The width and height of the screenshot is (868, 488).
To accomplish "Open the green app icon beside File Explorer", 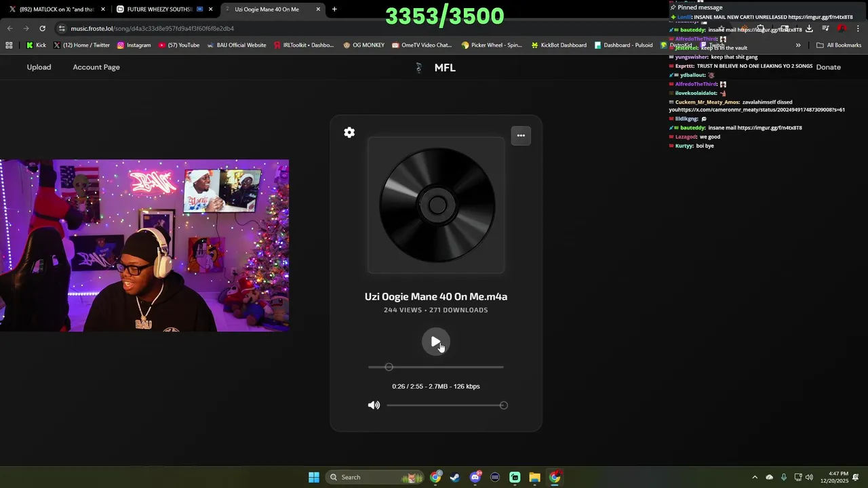I will pos(515,477).
